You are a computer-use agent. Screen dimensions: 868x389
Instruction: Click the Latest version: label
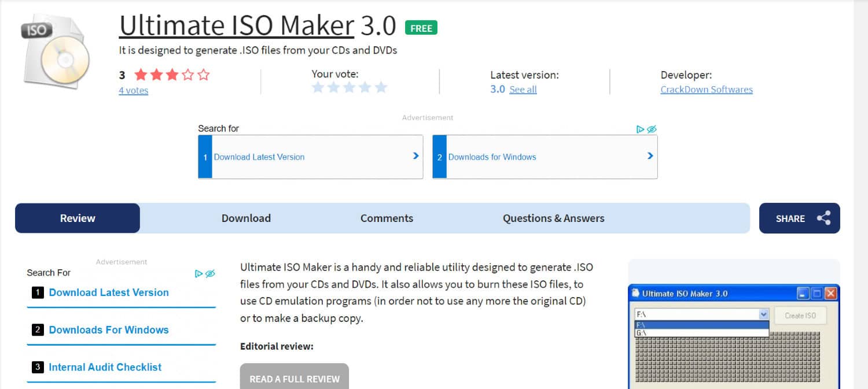[x=524, y=75]
